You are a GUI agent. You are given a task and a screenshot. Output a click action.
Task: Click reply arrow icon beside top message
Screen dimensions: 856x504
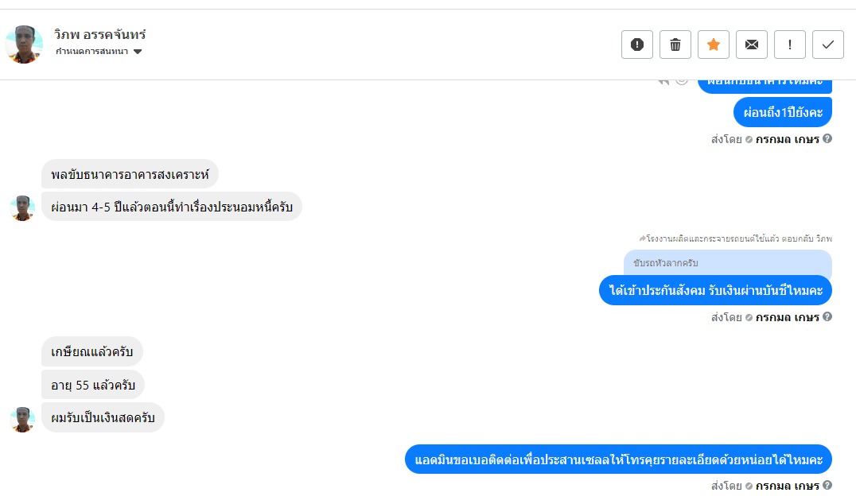tap(663, 81)
